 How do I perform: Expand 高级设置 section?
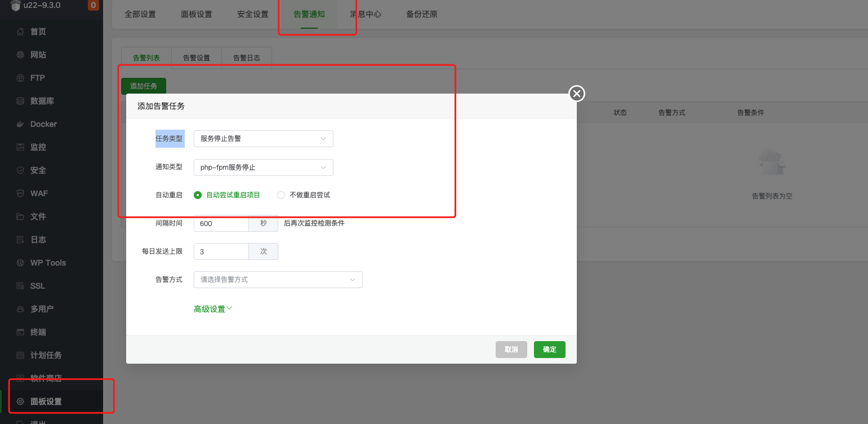tap(213, 309)
